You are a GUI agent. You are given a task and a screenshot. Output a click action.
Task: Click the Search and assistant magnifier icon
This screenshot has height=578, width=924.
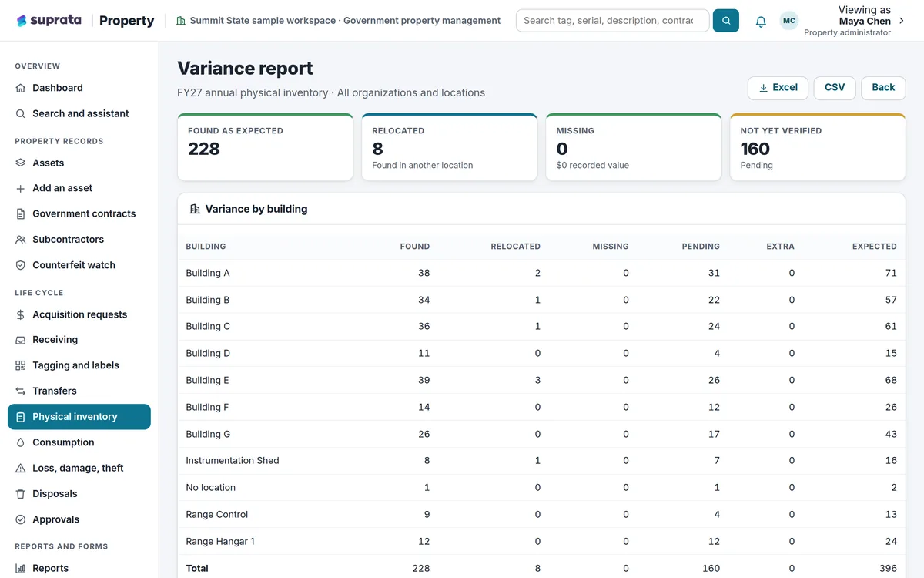pyautogui.click(x=21, y=113)
